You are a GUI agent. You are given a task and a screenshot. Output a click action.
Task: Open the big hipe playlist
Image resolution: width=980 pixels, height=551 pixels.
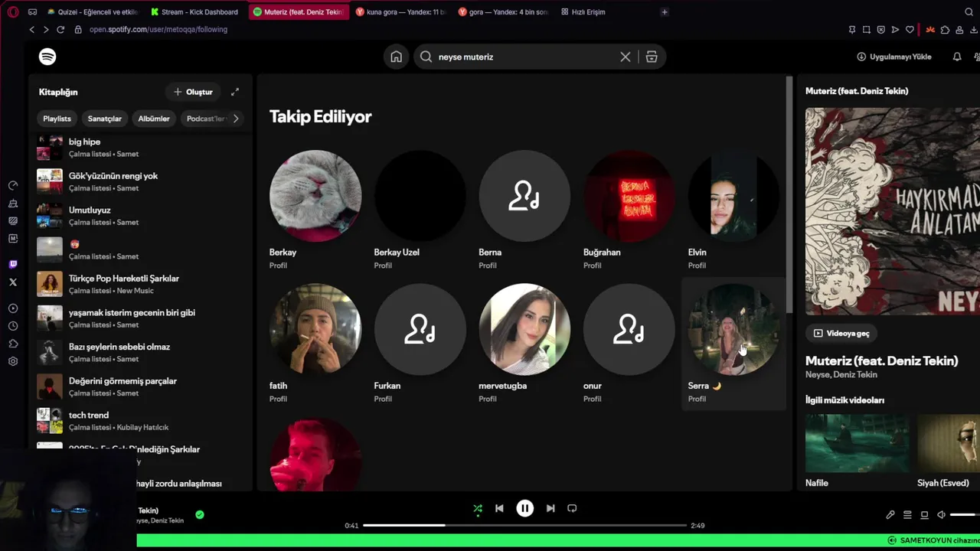coord(141,147)
